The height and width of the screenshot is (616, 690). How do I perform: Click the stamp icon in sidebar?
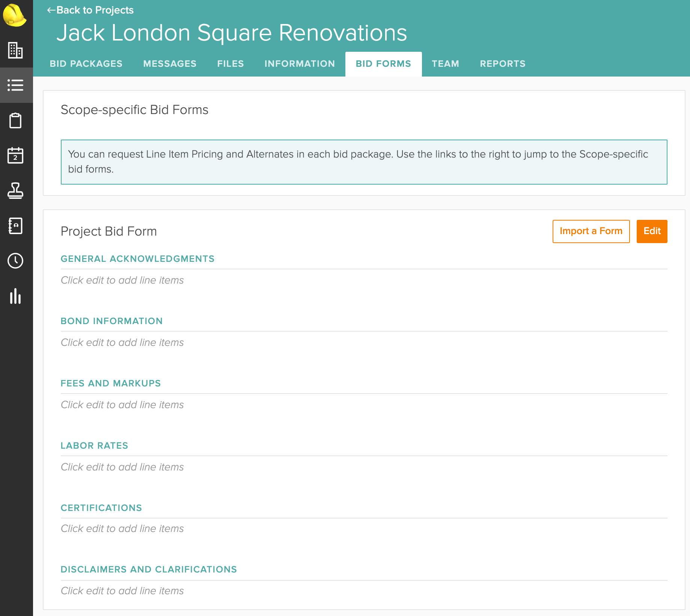click(15, 191)
